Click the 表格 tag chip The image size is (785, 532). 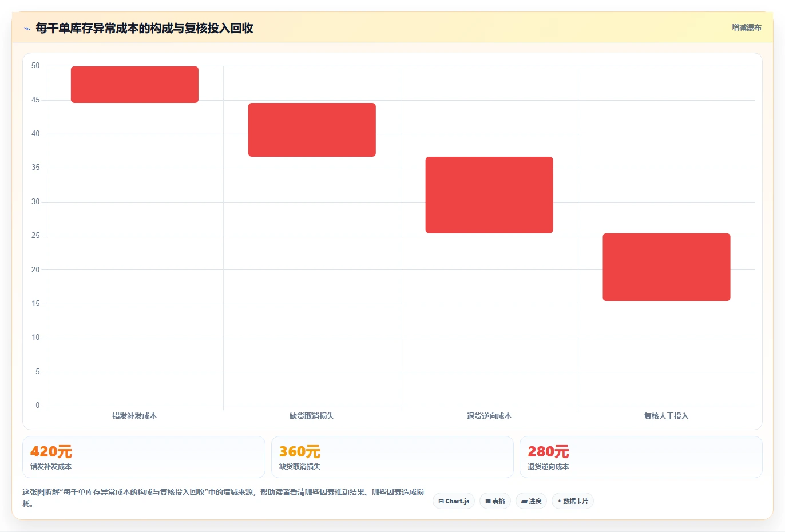coord(495,501)
